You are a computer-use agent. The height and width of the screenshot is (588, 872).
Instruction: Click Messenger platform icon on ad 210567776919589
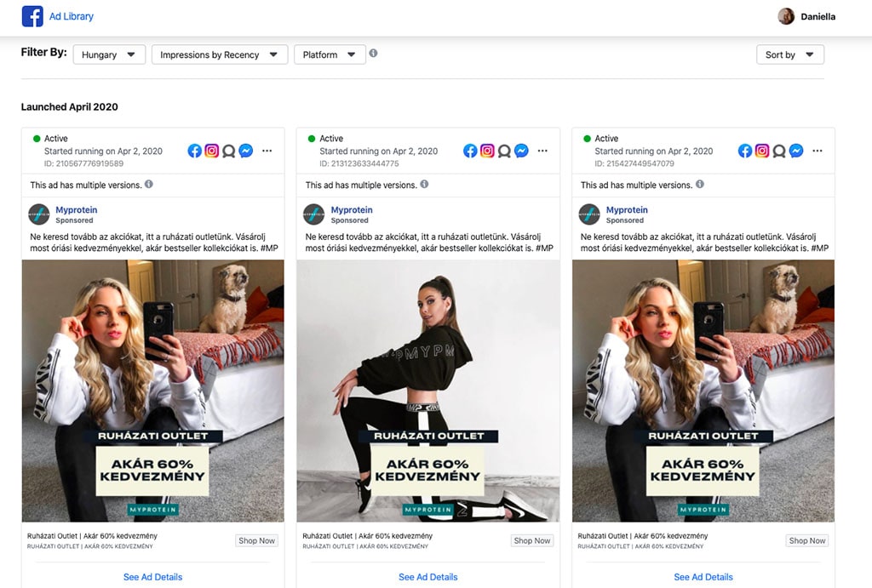(x=246, y=151)
